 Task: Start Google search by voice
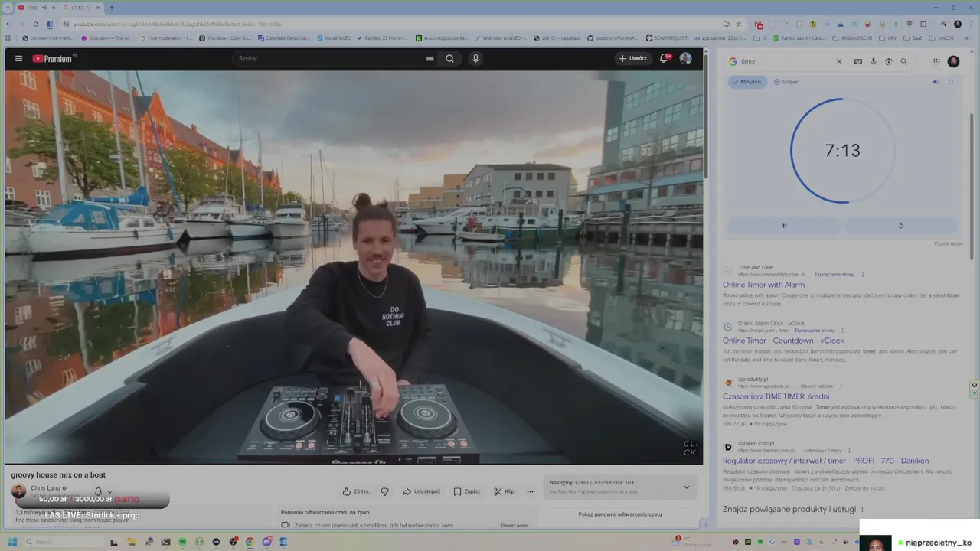pyautogui.click(x=874, y=61)
